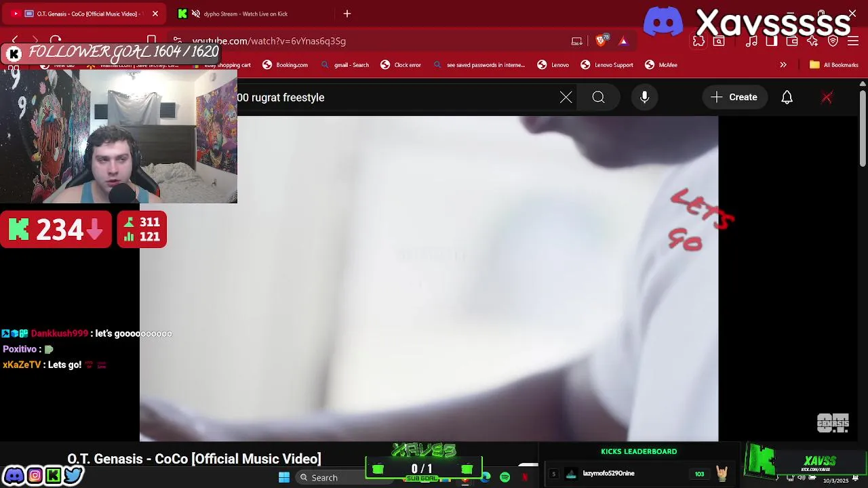Open the media controls music note icon
The width and height of the screenshot is (868, 488).
coord(751,41)
